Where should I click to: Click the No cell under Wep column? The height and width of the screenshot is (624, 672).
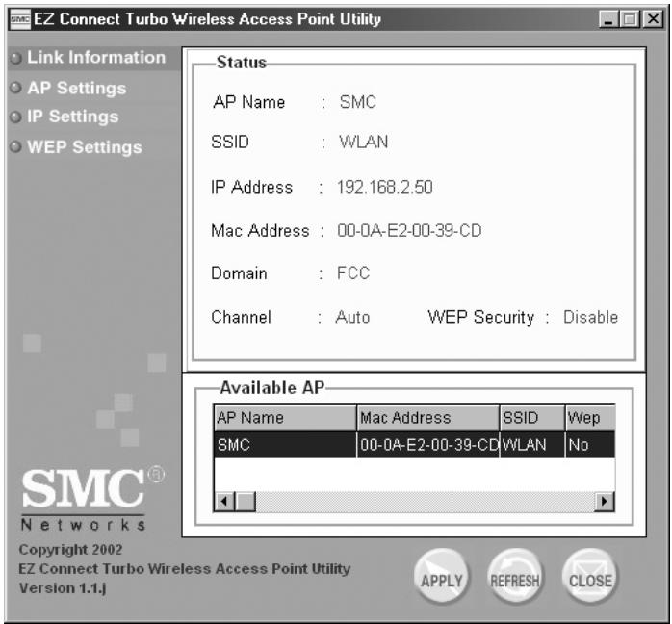pyautogui.click(x=590, y=445)
